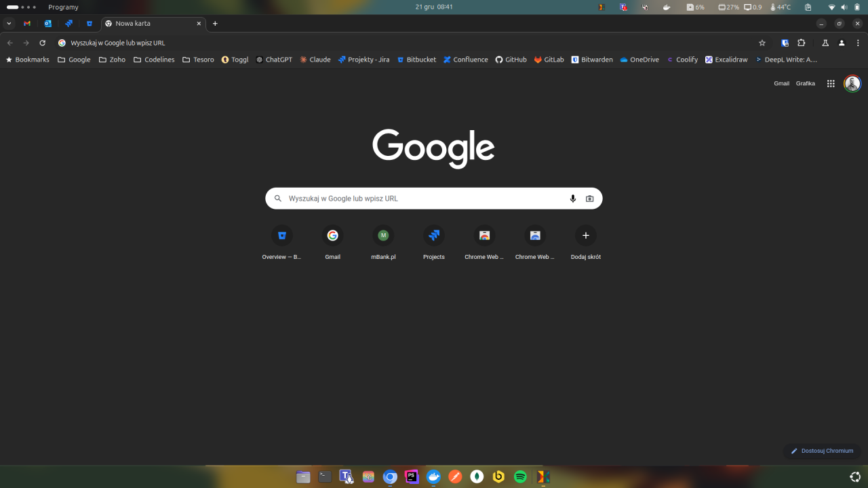
Task: Open the Programy menu in top bar
Action: pyautogui.click(x=63, y=7)
